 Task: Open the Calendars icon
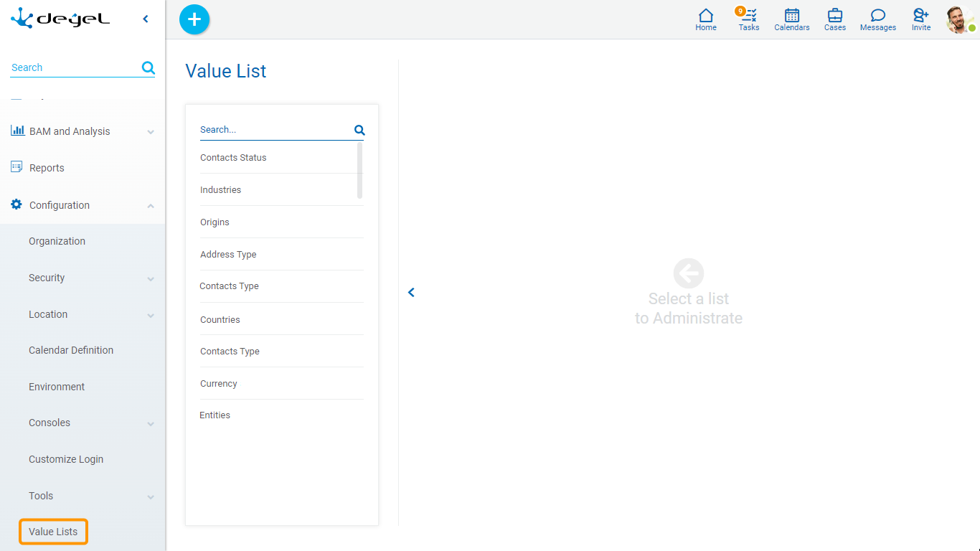click(x=792, y=19)
